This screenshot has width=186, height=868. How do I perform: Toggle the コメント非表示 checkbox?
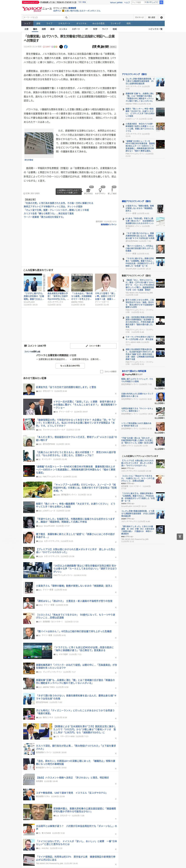tap(102, 372)
